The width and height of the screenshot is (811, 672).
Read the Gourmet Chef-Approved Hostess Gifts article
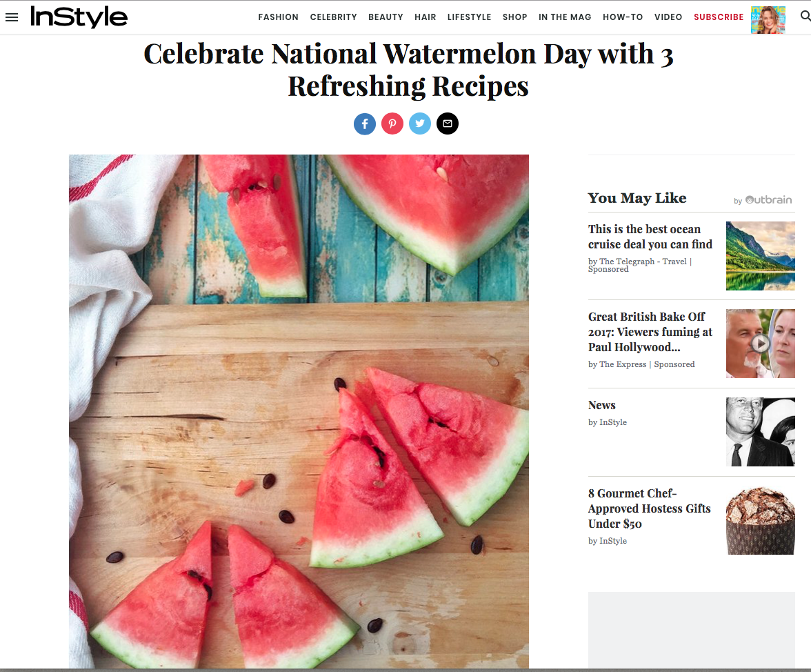pyautogui.click(x=649, y=508)
